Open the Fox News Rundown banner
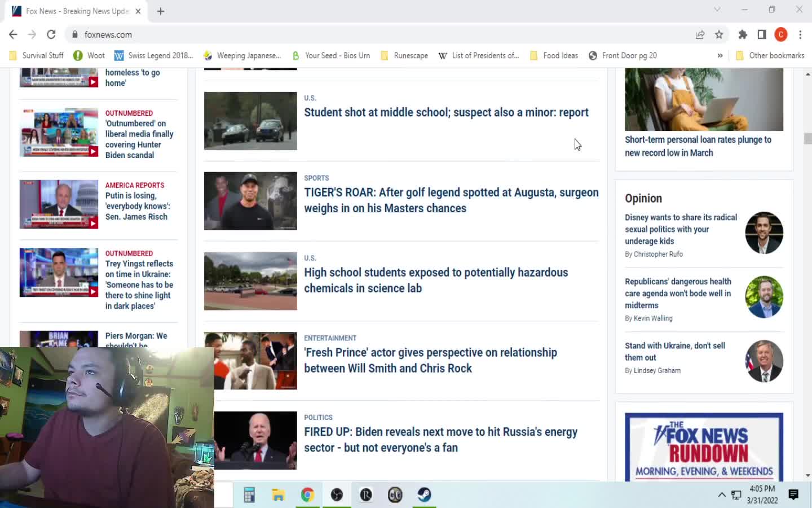Viewport: 812px width, 508px height. click(x=704, y=447)
